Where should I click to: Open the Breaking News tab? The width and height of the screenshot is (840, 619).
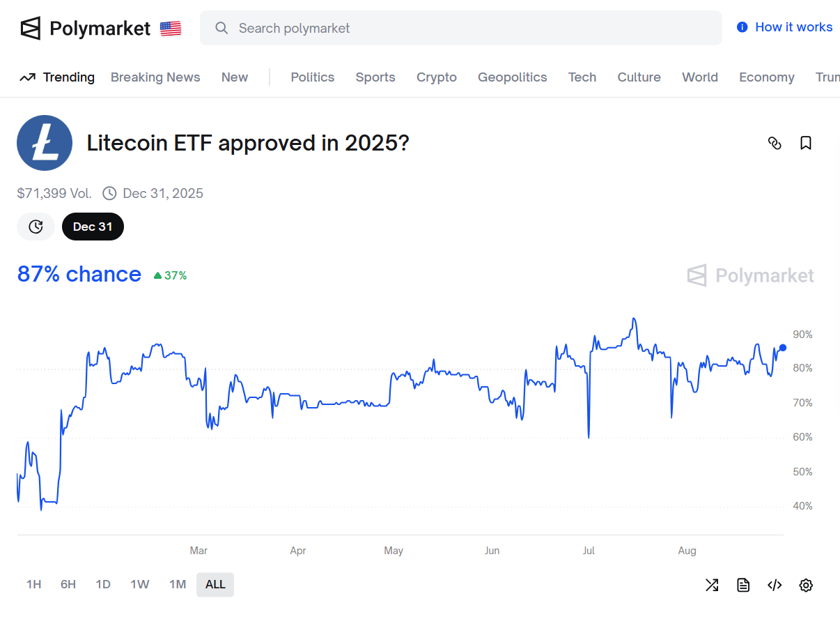(155, 77)
